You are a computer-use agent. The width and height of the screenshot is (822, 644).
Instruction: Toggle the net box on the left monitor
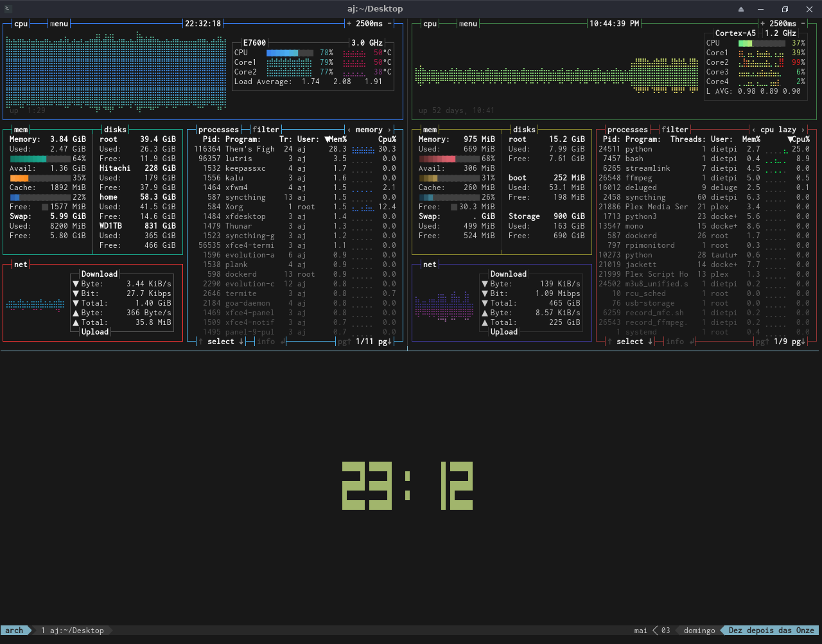(20, 264)
